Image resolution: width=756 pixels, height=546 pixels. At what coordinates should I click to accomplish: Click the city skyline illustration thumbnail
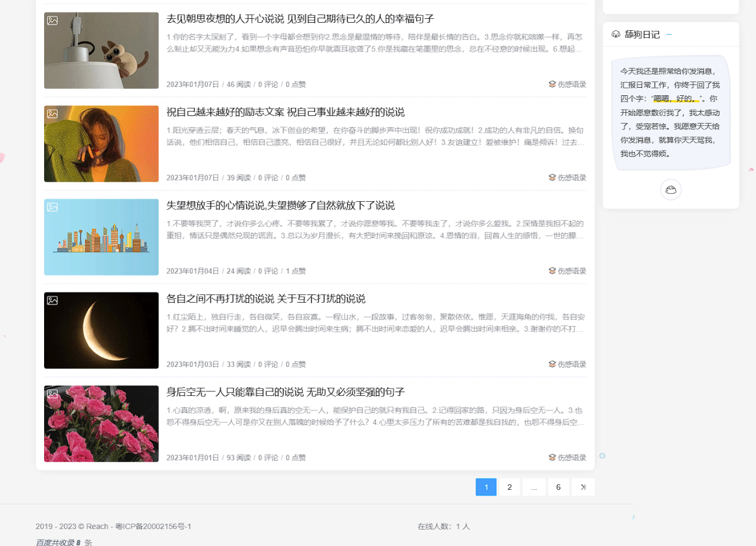(101, 237)
